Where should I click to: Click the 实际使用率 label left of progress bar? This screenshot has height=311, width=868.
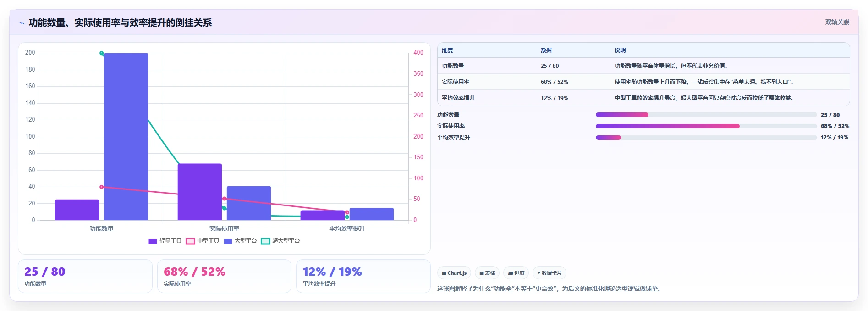(x=451, y=126)
